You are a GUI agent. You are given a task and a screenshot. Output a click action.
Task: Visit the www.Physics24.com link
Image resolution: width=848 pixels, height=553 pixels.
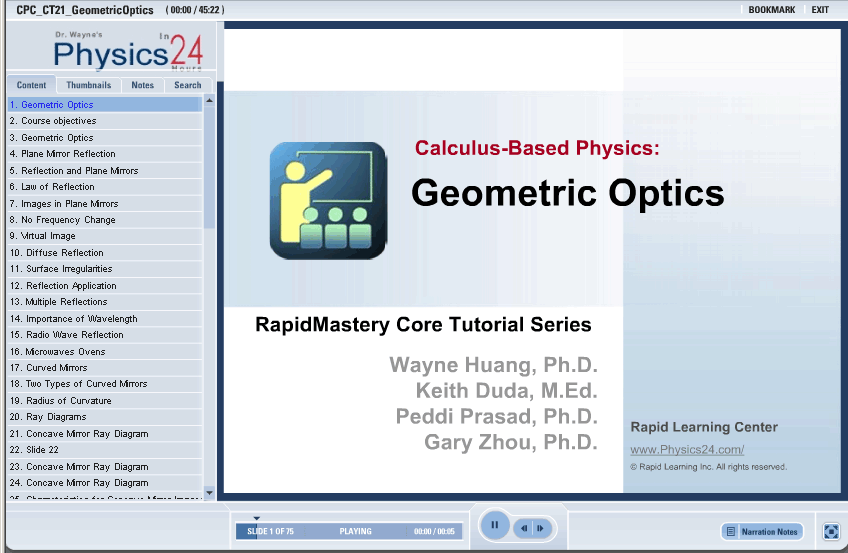686,450
